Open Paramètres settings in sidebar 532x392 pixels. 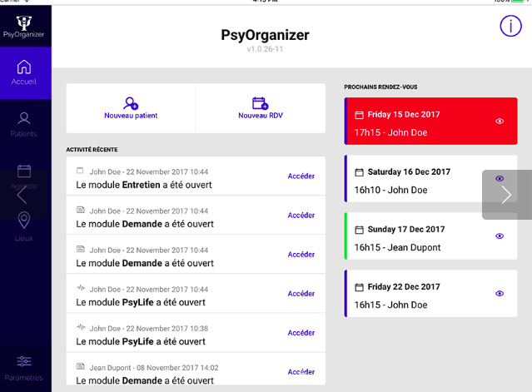(x=24, y=368)
